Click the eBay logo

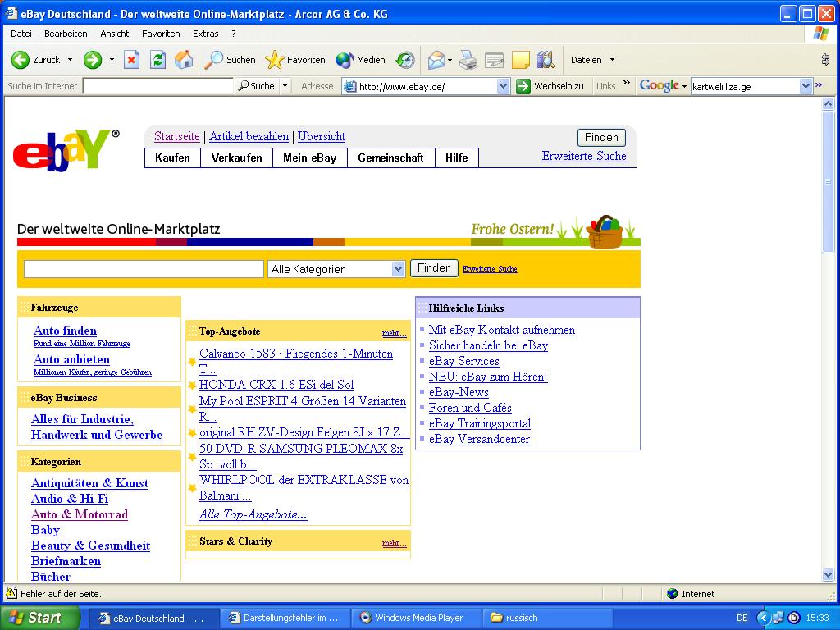point(66,149)
